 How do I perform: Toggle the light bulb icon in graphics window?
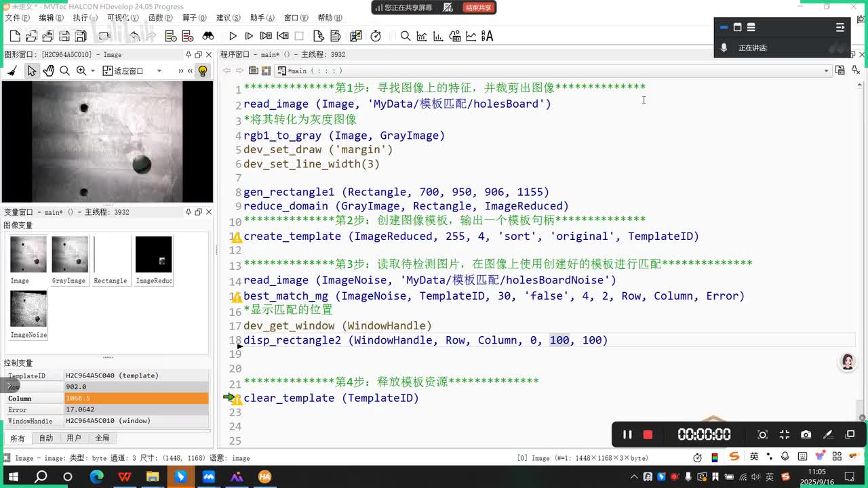(x=202, y=70)
